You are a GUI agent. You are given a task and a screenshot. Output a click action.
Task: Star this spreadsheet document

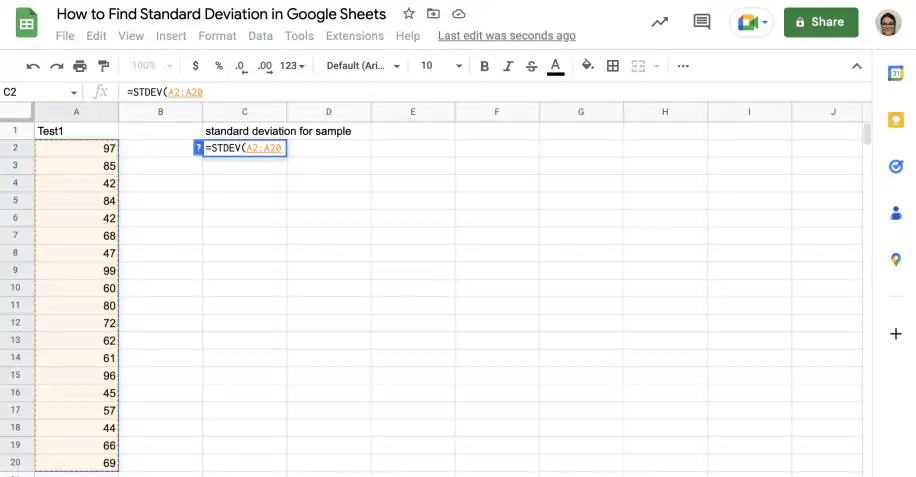coord(408,13)
